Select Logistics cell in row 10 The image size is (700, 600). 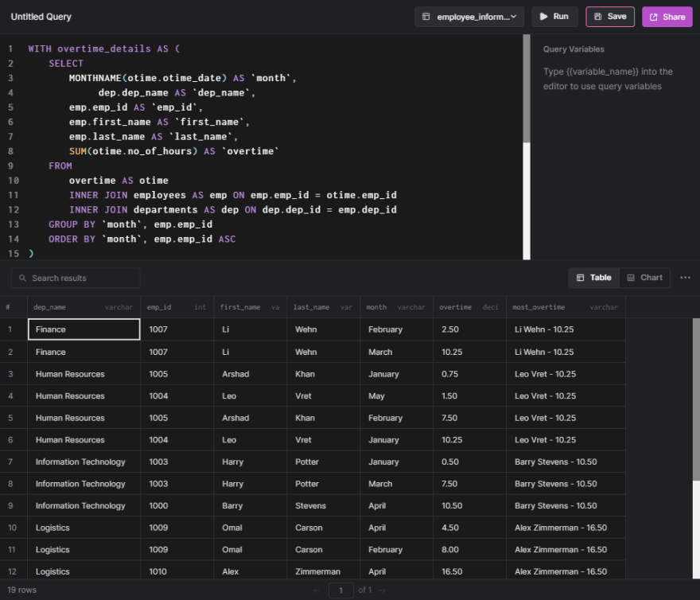coord(84,528)
